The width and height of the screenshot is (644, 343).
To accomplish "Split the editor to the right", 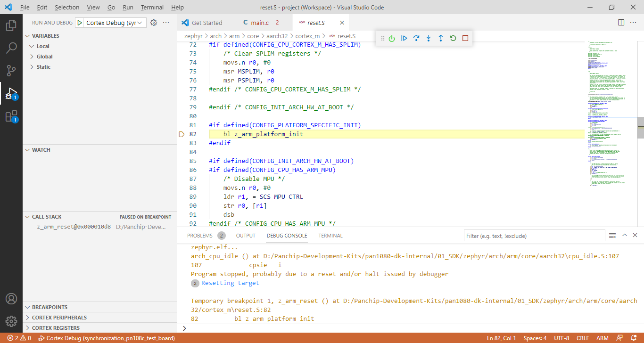I will tap(621, 23).
